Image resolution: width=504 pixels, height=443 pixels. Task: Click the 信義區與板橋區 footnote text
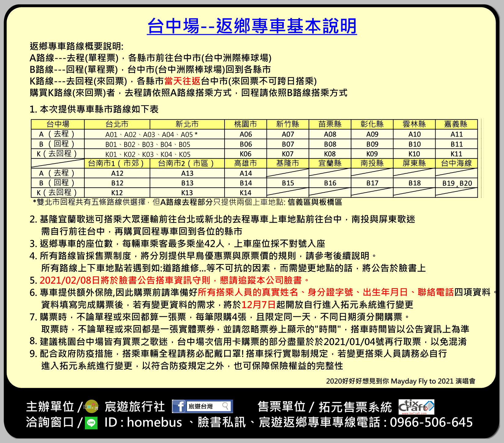[x=315, y=202]
